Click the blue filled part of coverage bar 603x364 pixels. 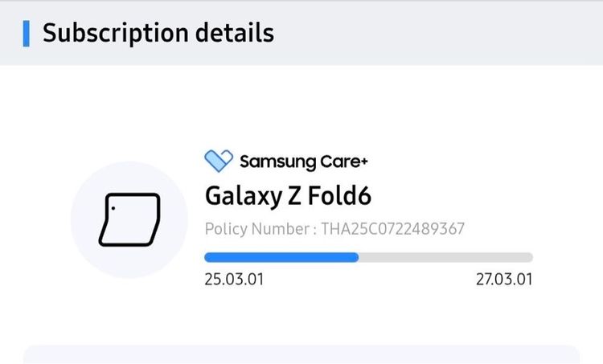(281, 257)
